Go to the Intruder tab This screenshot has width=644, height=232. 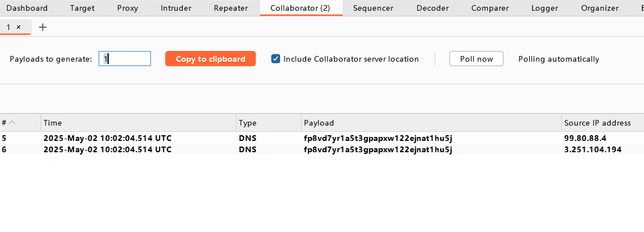coord(176,8)
